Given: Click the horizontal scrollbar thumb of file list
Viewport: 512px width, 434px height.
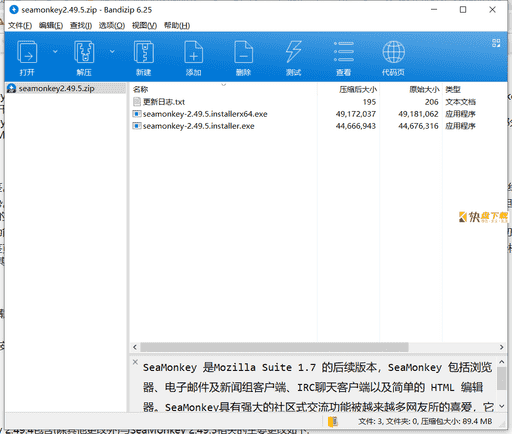Looking at the screenshot, I should point(274,347).
